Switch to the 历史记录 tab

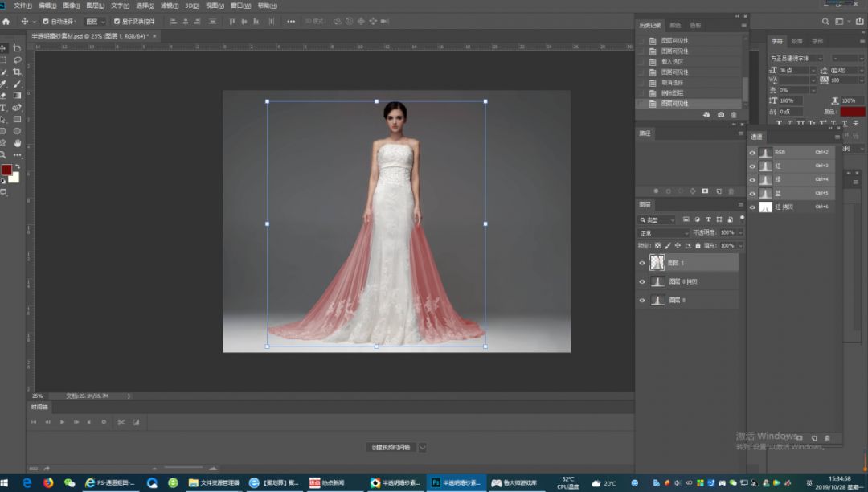(x=650, y=26)
